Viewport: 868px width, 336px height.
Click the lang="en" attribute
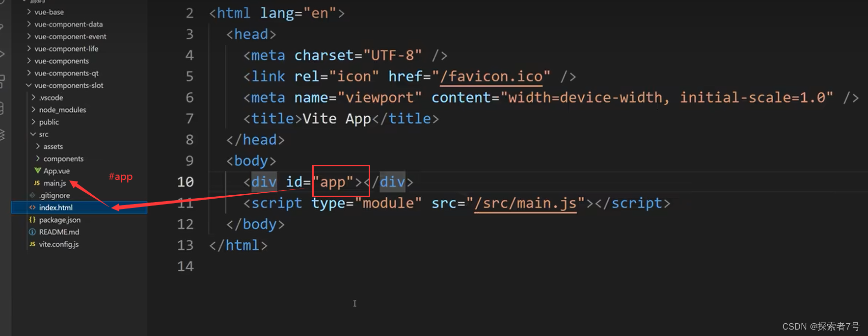pos(298,13)
